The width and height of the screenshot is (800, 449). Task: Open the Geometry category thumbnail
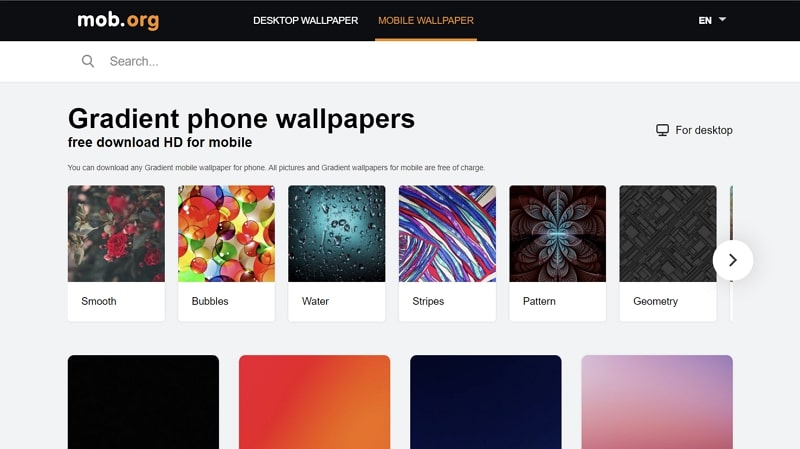[x=668, y=234]
